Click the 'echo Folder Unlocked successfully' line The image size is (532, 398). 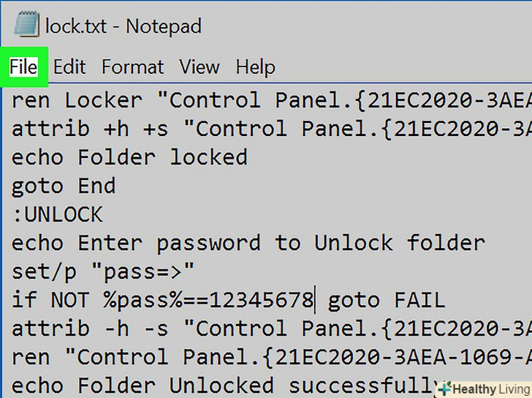[x=219, y=385]
